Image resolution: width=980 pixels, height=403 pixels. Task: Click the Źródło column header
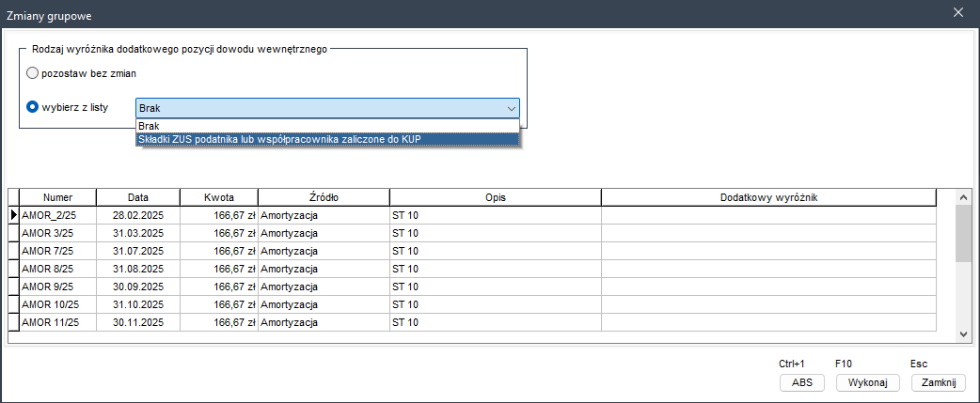pos(324,197)
